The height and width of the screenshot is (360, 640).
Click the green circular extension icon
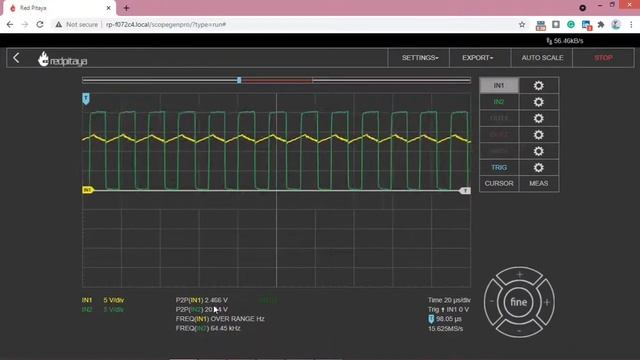click(x=571, y=24)
